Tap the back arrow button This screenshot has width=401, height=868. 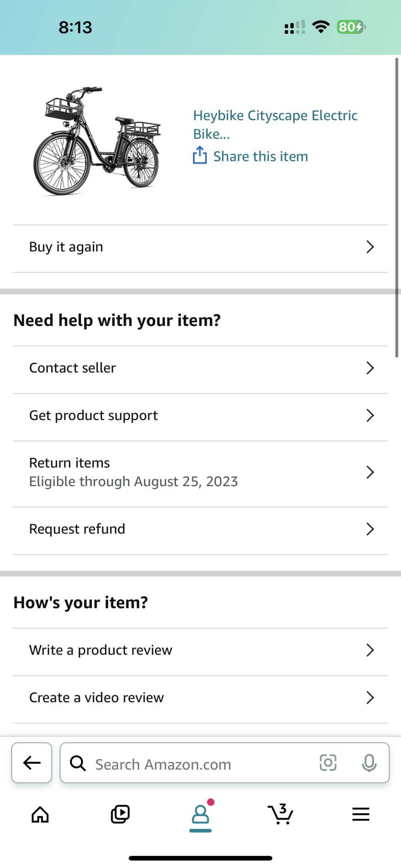tap(32, 763)
